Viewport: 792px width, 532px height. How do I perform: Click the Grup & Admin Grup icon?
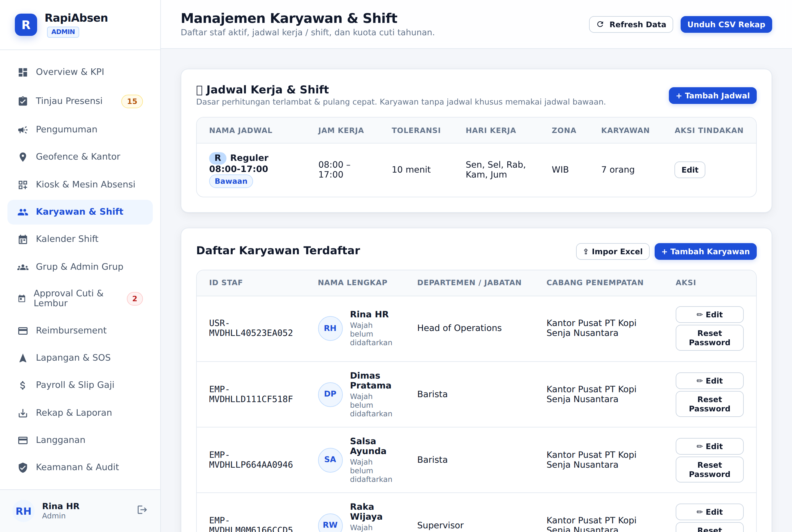pos(23,267)
